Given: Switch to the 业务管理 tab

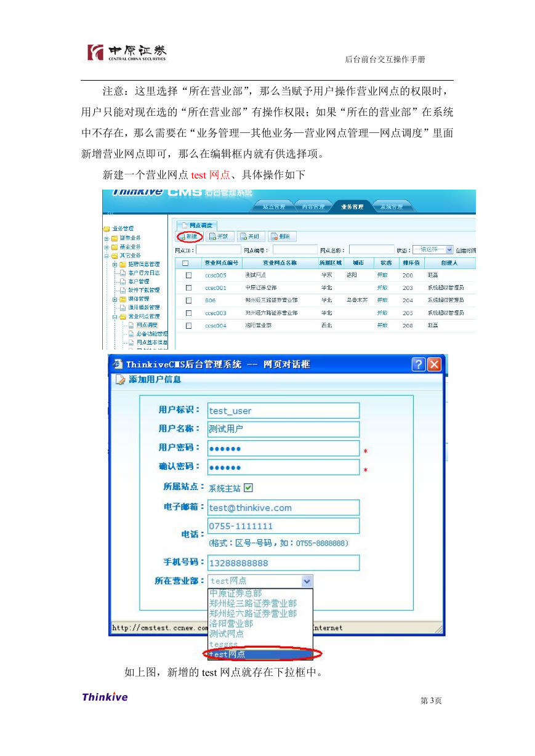Looking at the screenshot, I should (x=353, y=207).
